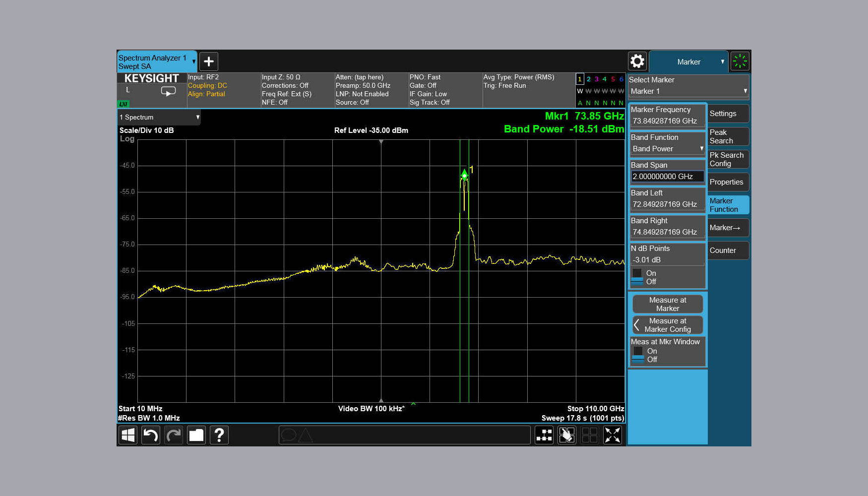Viewport: 868px width, 496px height.
Task: Click Input: RF2 settings block
Action: [224, 90]
